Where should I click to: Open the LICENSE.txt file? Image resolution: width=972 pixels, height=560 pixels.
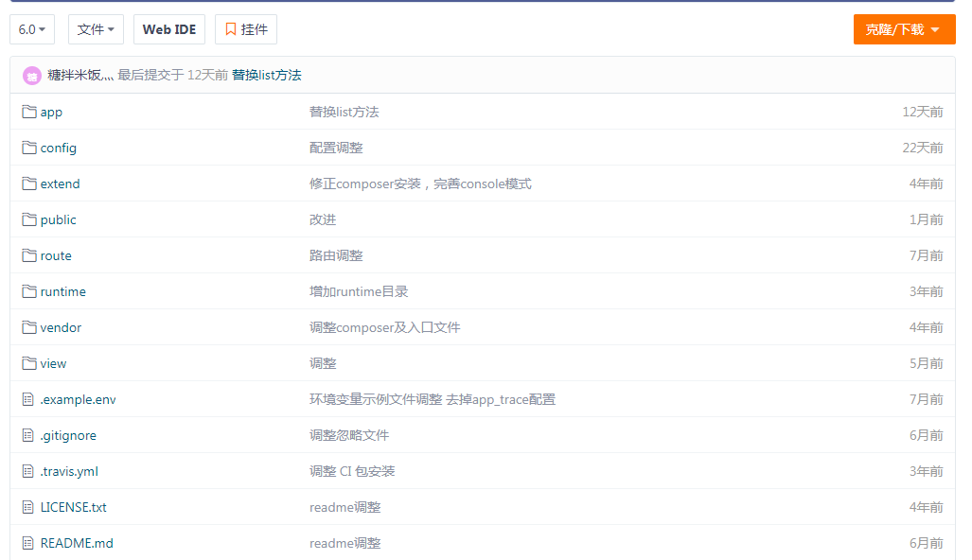73,507
